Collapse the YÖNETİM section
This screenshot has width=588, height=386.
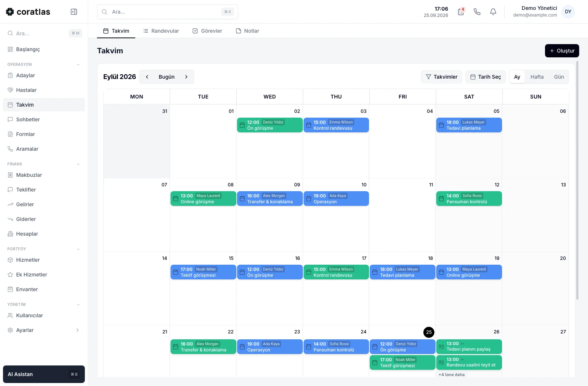pyautogui.click(x=78, y=305)
